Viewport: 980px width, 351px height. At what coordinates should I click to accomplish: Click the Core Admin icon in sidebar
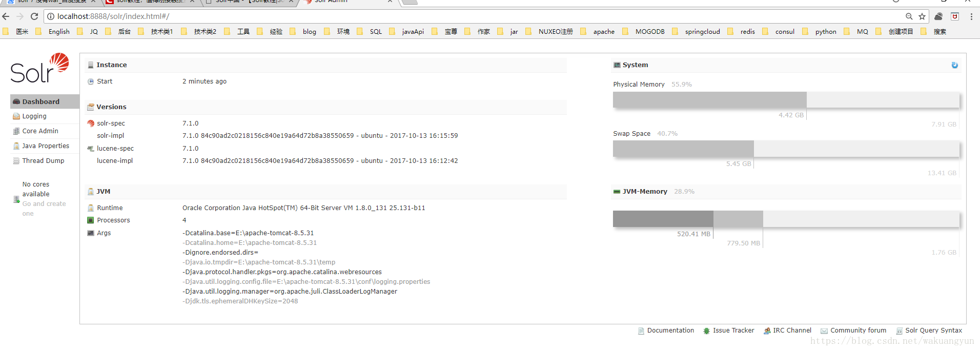pos(16,131)
